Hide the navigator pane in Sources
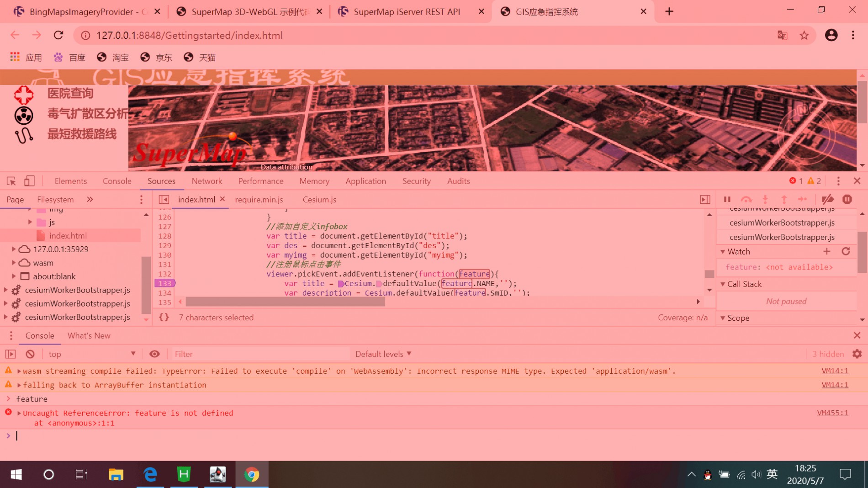Screen dimensions: 868x488 pyautogui.click(x=164, y=200)
